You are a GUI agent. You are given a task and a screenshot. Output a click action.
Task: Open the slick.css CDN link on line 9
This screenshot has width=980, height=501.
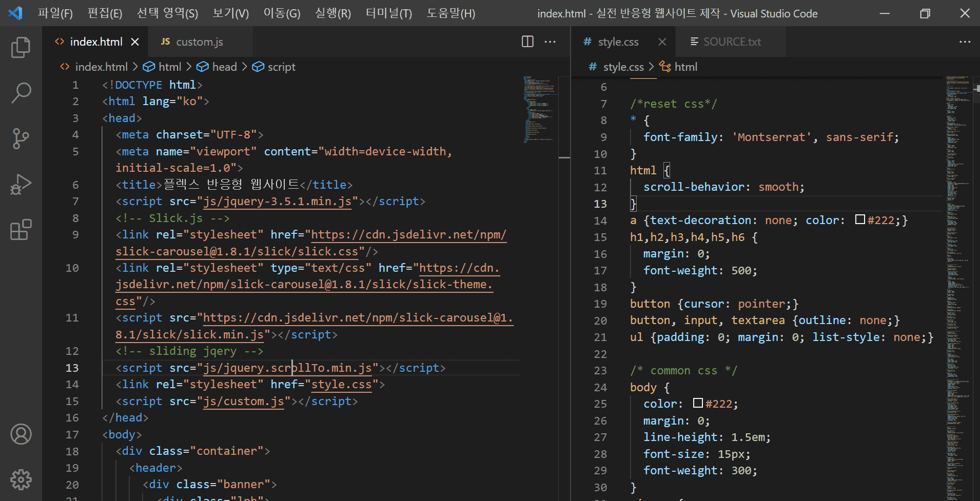[x=408, y=235]
